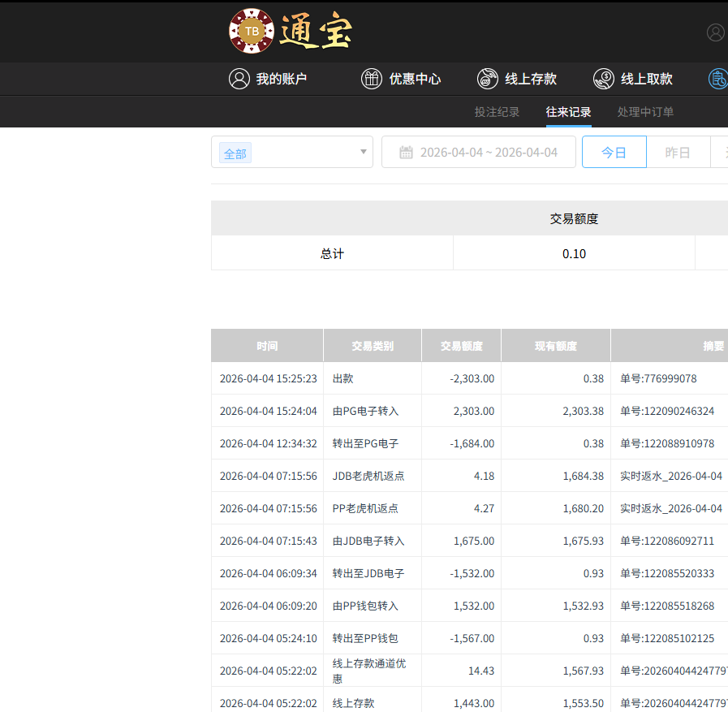Click the 交易类别 column header
Viewport: 728px width, 712px height.
(x=373, y=346)
